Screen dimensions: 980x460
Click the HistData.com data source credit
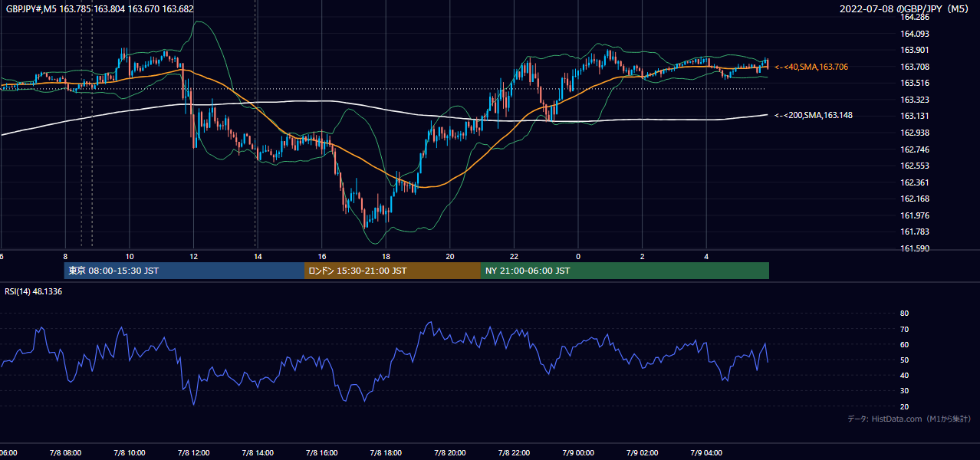pyautogui.click(x=909, y=419)
